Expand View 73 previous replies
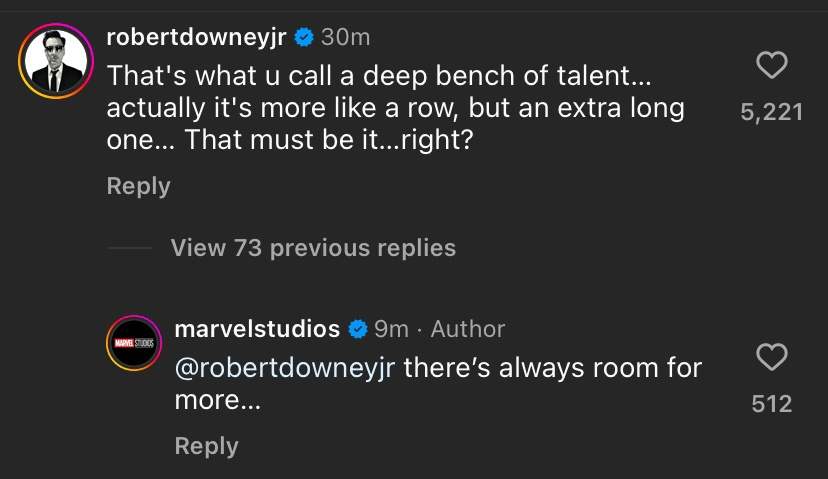This screenshot has width=828, height=479. click(313, 247)
